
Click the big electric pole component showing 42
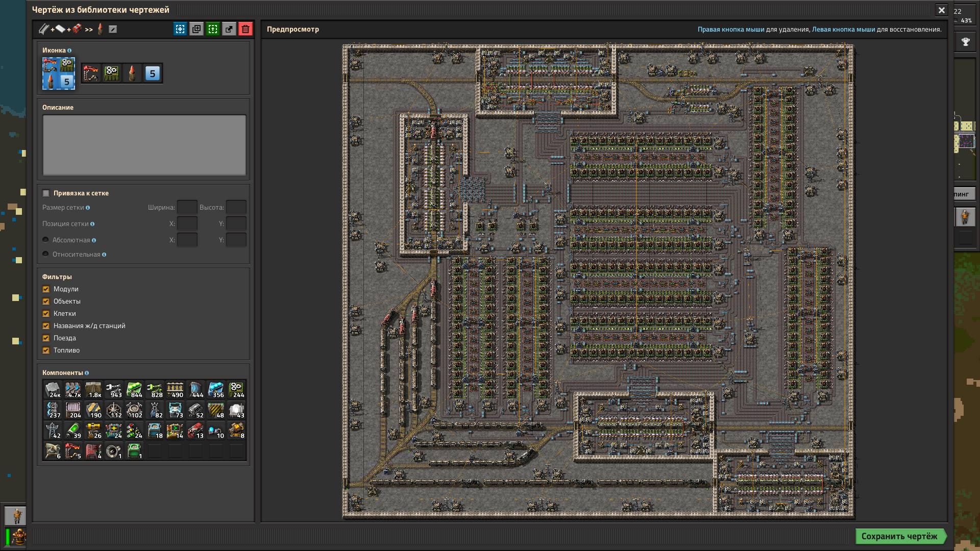[x=53, y=431]
